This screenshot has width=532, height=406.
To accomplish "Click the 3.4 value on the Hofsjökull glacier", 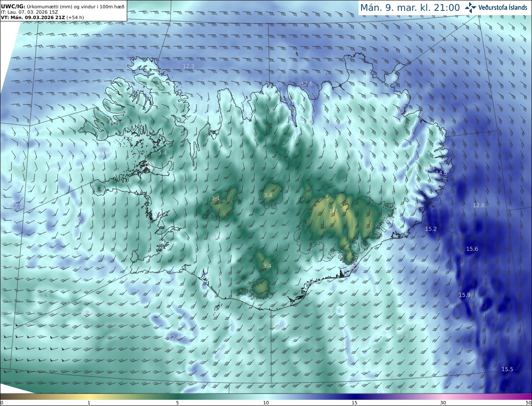I will point(268,196).
